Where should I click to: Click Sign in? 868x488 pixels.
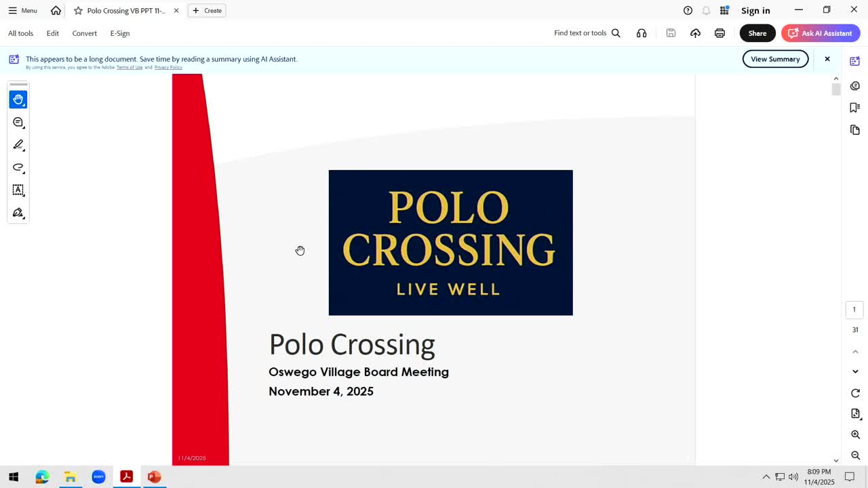pos(755,10)
